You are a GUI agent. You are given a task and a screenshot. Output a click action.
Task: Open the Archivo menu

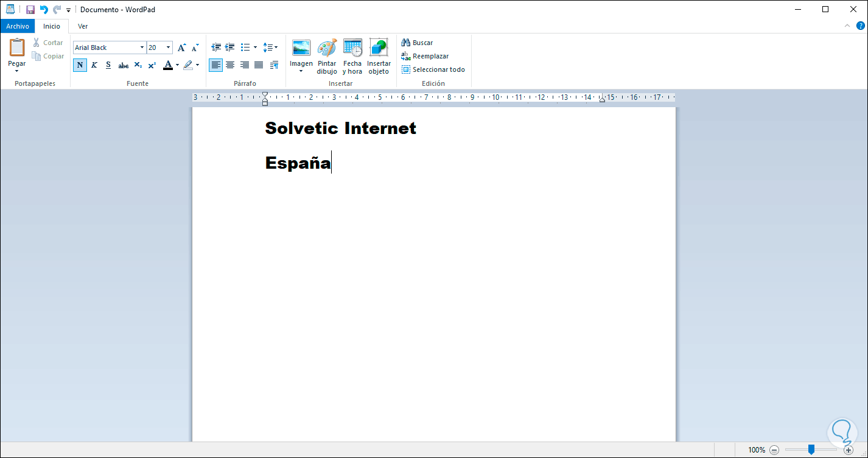(18, 26)
